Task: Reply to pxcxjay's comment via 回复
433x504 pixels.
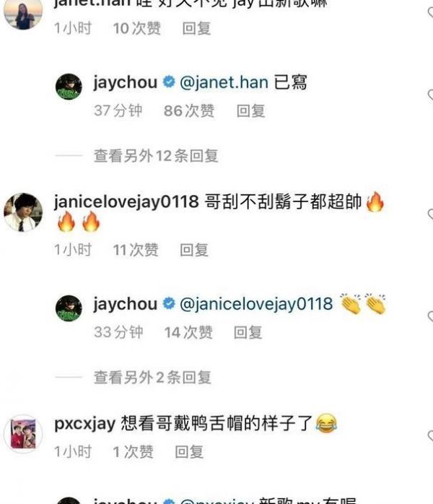Action: click(189, 452)
